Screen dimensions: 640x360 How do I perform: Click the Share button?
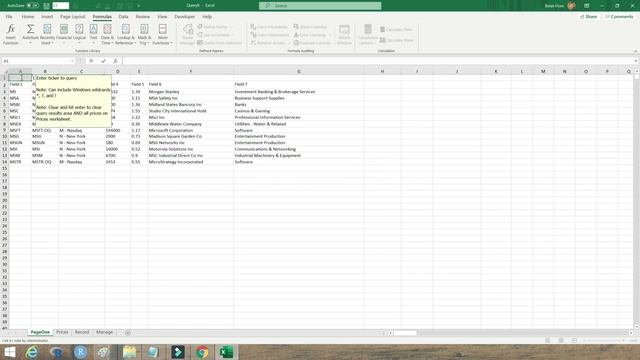click(x=589, y=17)
